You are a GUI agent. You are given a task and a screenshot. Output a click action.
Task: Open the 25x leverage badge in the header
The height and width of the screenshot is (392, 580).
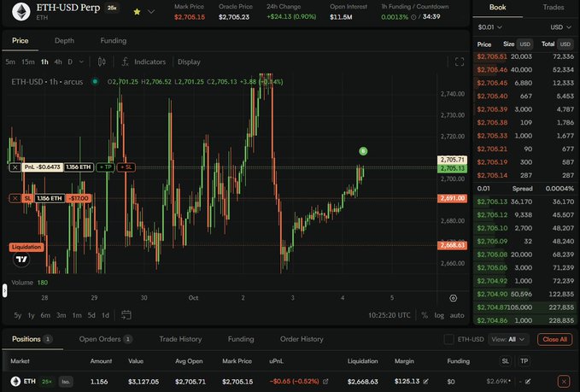112,8
